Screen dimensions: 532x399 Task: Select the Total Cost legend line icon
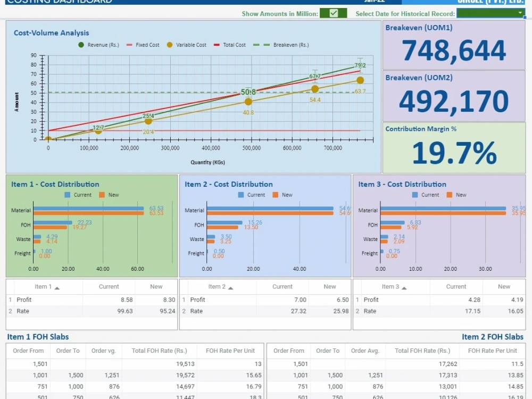[216, 45]
